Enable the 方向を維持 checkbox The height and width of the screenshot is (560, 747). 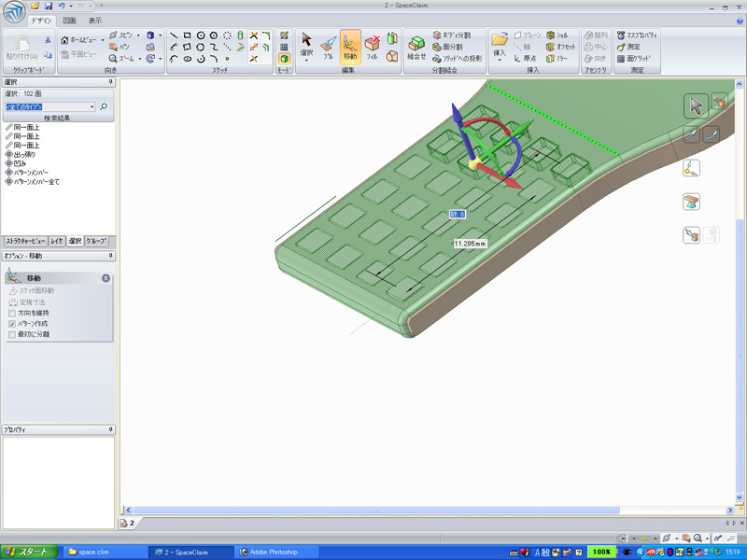click(x=12, y=313)
